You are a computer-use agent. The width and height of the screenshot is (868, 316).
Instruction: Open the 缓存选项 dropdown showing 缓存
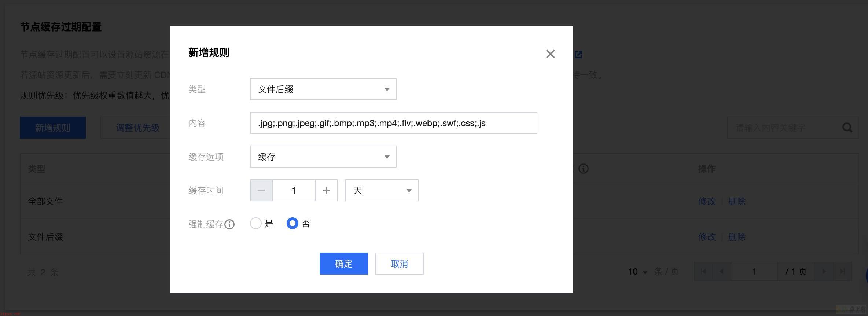tap(323, 157)
